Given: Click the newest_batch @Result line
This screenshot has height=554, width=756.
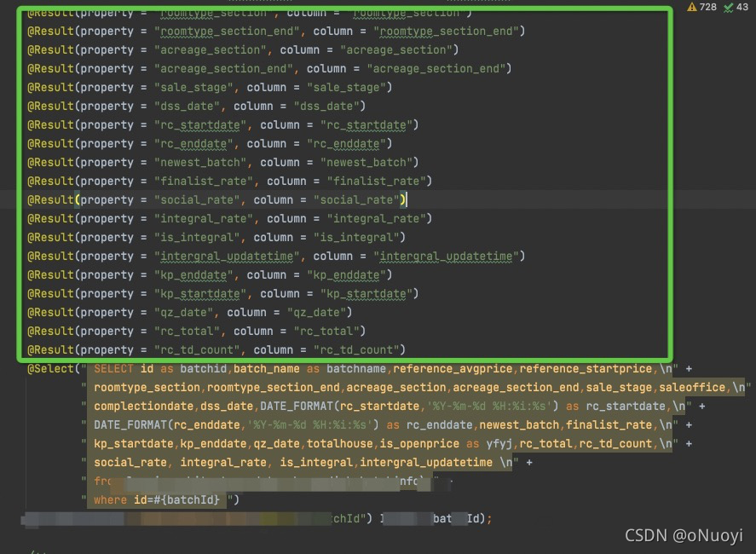Looking at the screenshot, I should pyautogui.click(x=222, y=163).
